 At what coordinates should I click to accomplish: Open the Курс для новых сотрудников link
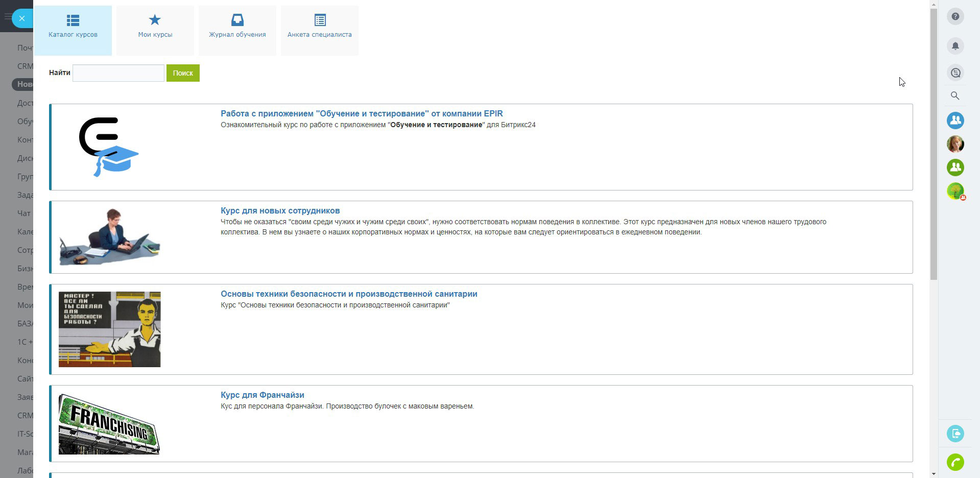coord(280,210)
